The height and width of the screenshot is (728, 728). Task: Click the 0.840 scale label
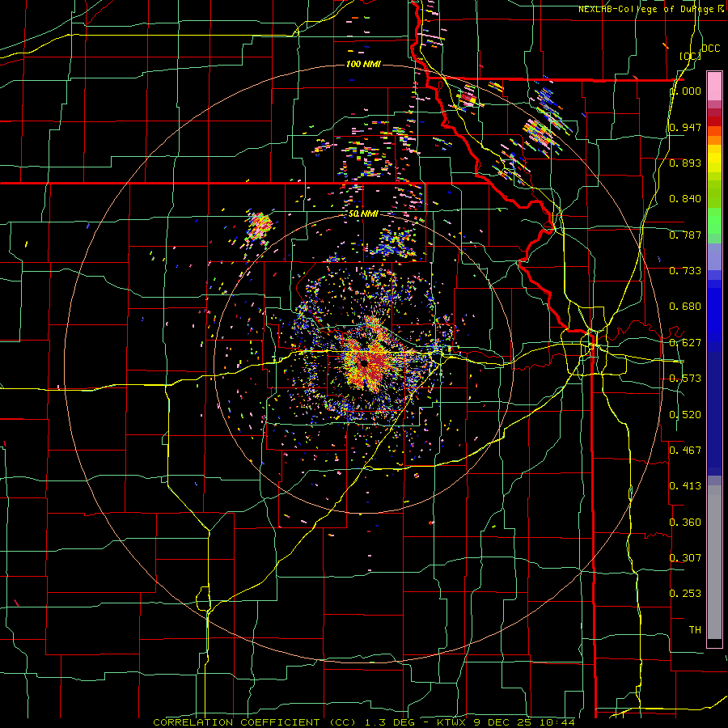point(685,199)
